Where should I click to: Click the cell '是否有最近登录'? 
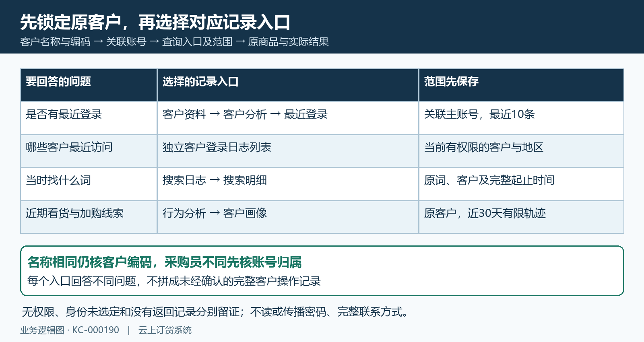89,118
